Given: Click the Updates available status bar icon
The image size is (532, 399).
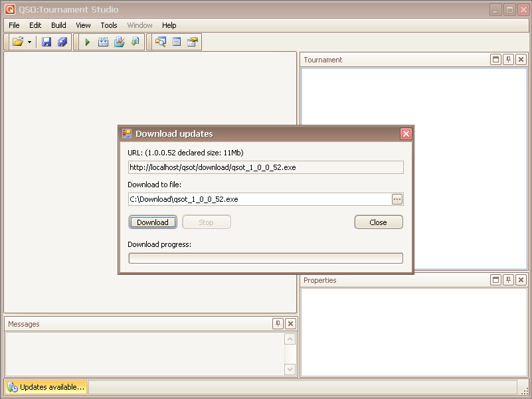Looking at the screenshot, I should (12, 387).
